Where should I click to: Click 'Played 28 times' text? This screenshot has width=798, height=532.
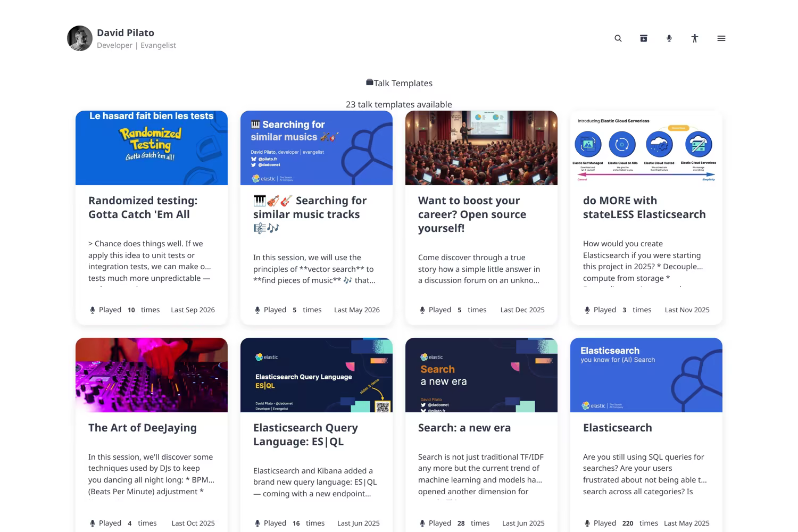coord(459,523)
